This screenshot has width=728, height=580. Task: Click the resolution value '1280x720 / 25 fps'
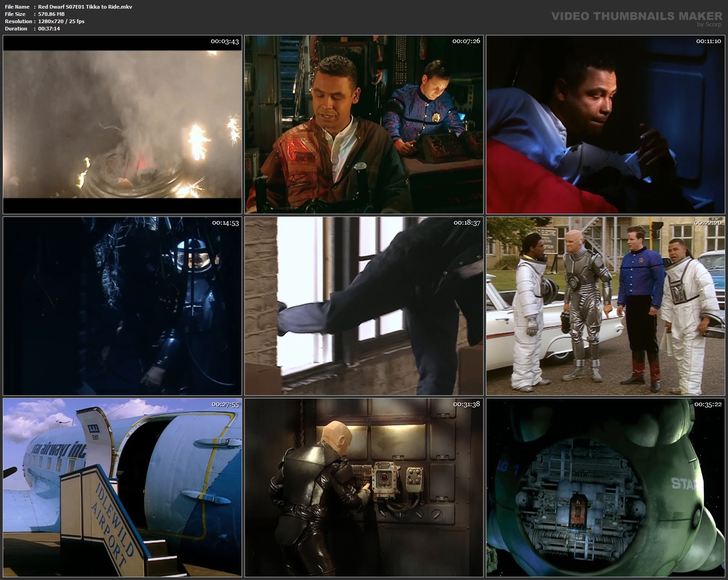click(61, 21)
